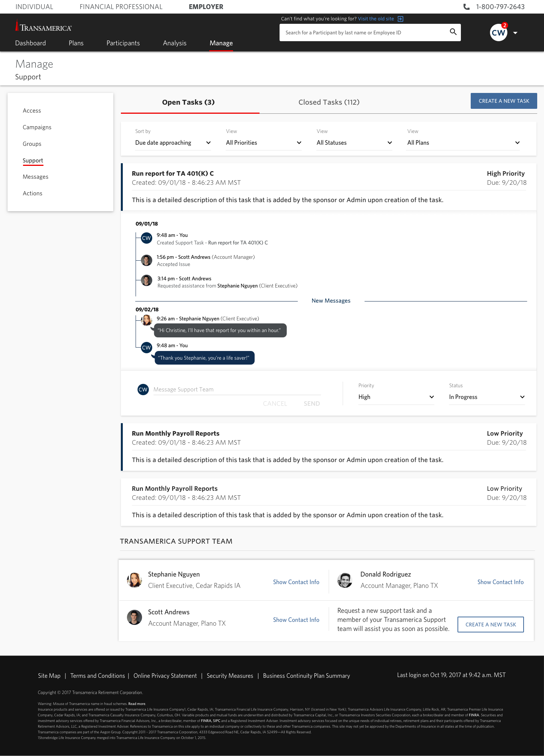Open Plans in main navigation
This screenshot has width=544, height=756.
[x=76, y=43]
